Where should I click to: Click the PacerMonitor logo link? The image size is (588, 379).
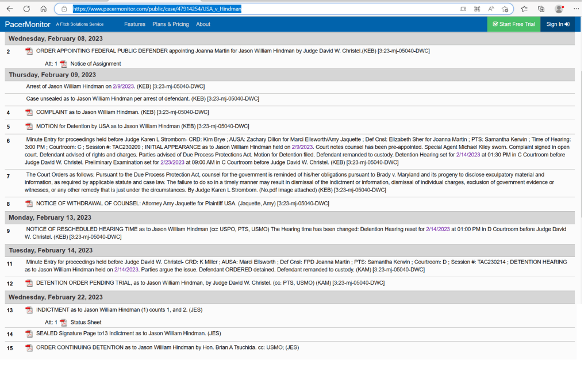pyautogui.click(x=28, y=24)
